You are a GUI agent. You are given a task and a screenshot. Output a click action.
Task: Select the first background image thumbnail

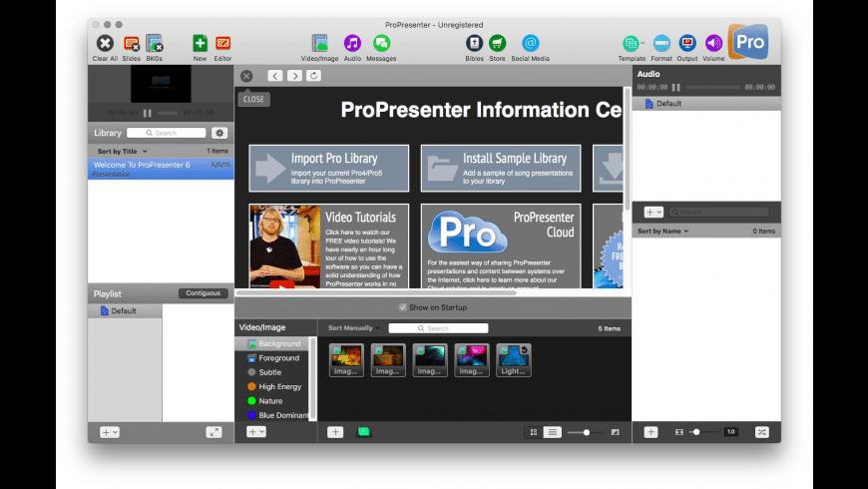[x=346, y=360]
